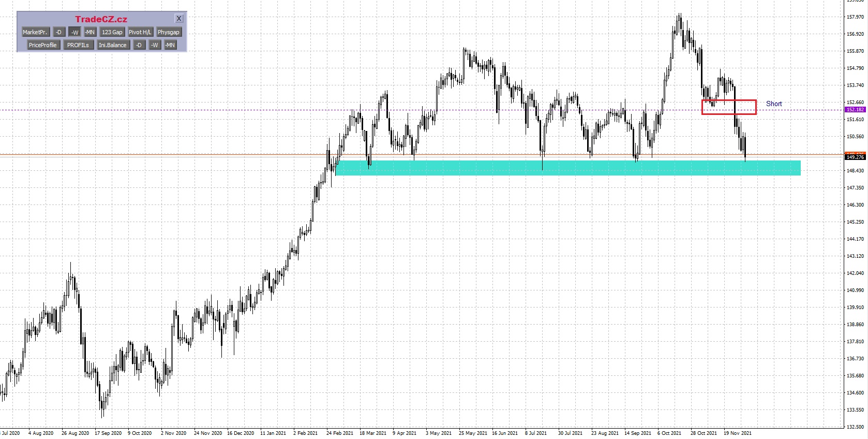Toggle the MarketPr. indicator button
Screen dimensions: 868x439
click(35, 32)
